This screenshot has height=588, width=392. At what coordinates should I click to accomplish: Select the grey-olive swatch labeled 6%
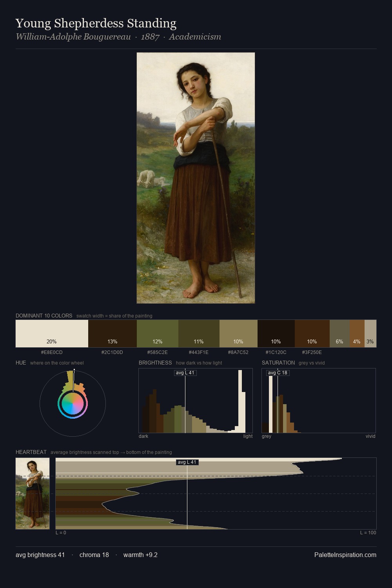(x=339, y=334)
